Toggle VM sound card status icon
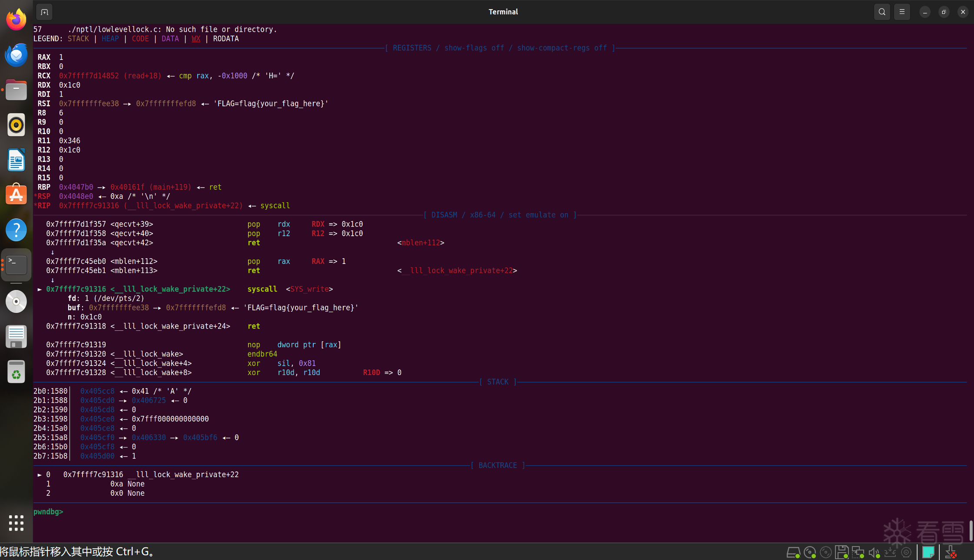 tap(874, 552)
